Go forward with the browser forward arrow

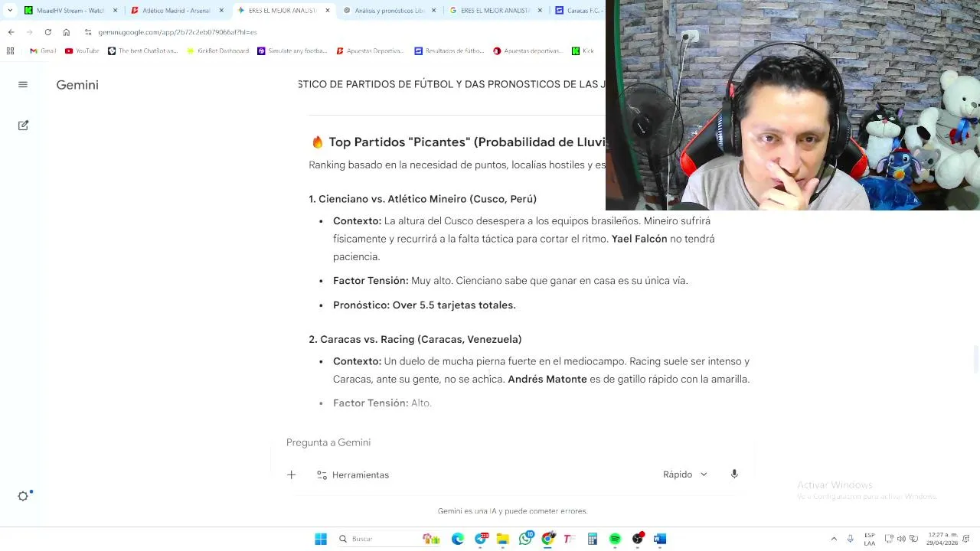coord(29,32)
